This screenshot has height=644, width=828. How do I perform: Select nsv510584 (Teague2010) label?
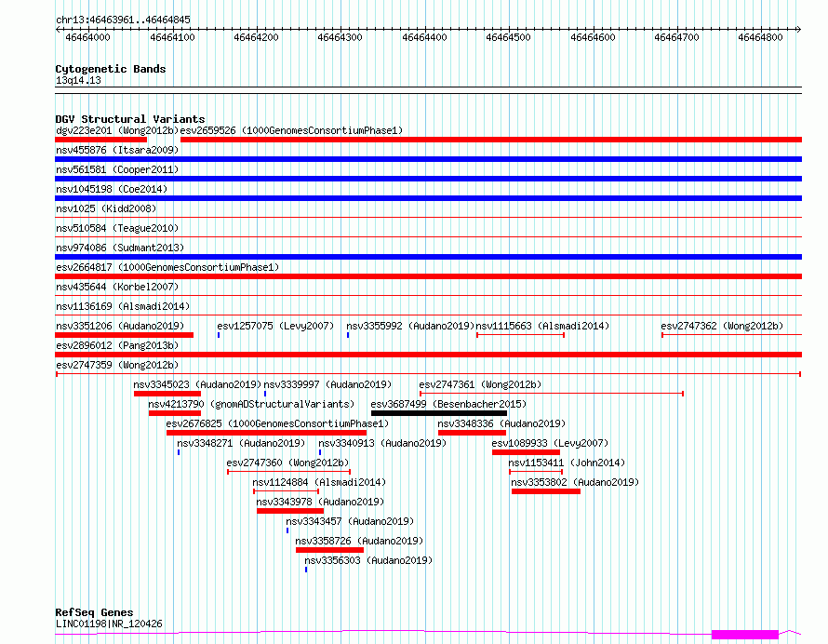pos(117,228)
